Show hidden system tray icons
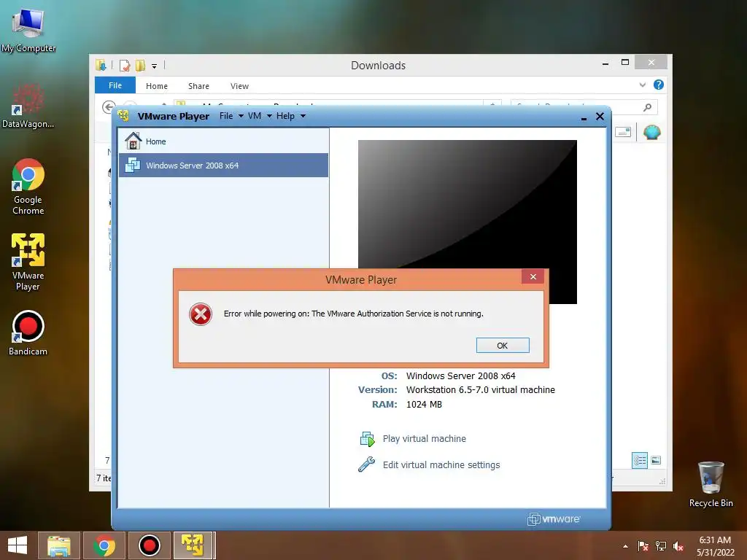 (x=625, y=546)
